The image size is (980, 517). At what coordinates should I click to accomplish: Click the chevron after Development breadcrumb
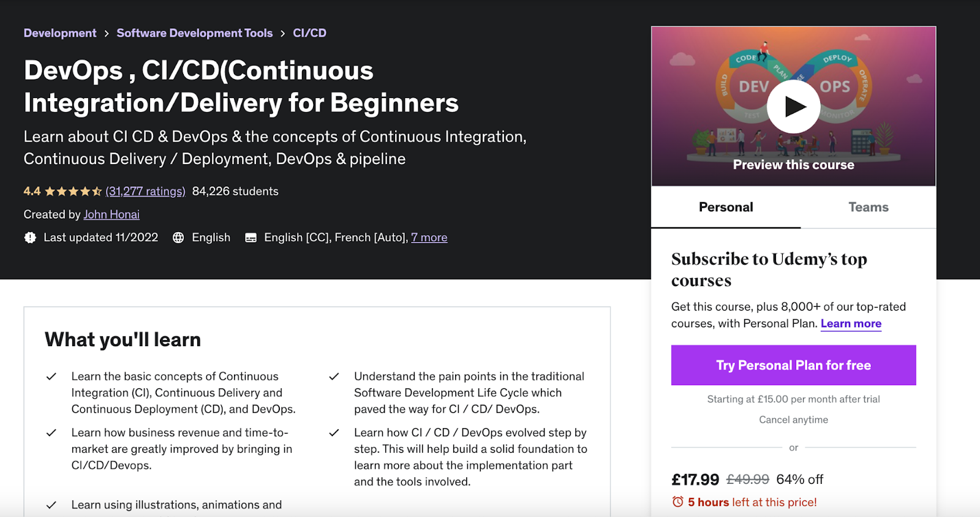(x=107, y=34)
